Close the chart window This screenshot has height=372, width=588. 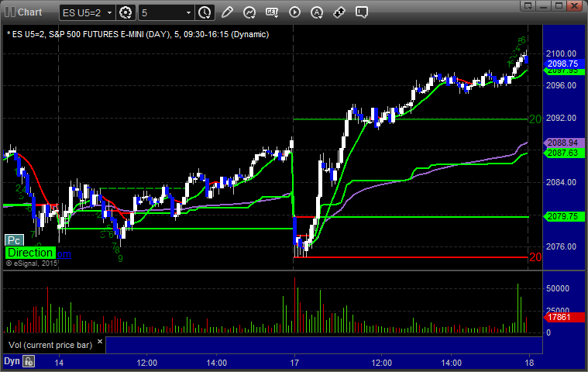574,5
